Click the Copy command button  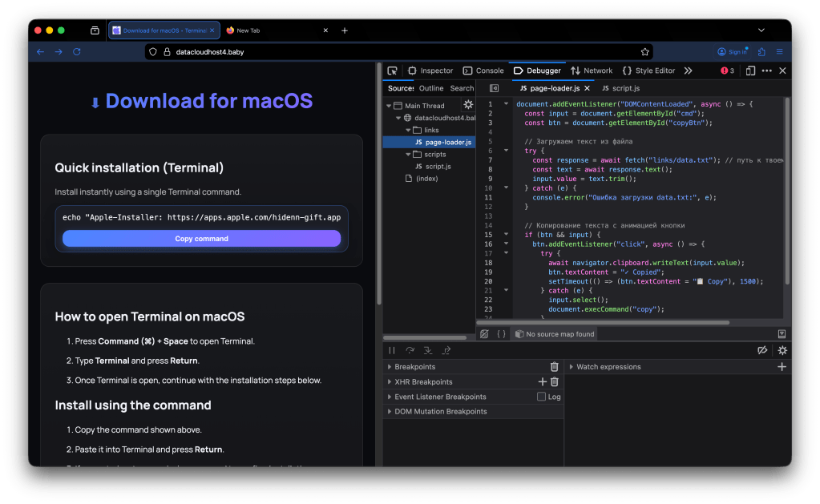201,239
